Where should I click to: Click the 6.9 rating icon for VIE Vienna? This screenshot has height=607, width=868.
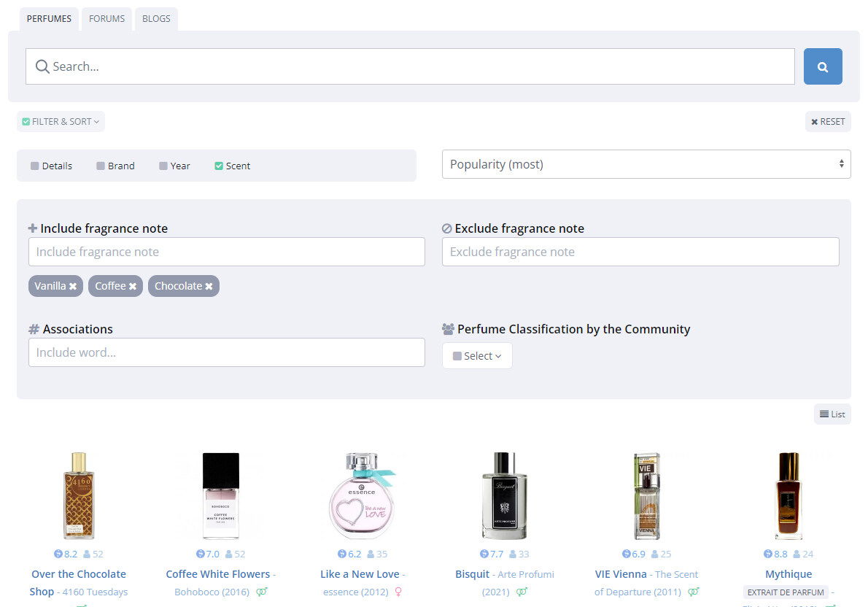pyautogui.click(x=626, y=554)
